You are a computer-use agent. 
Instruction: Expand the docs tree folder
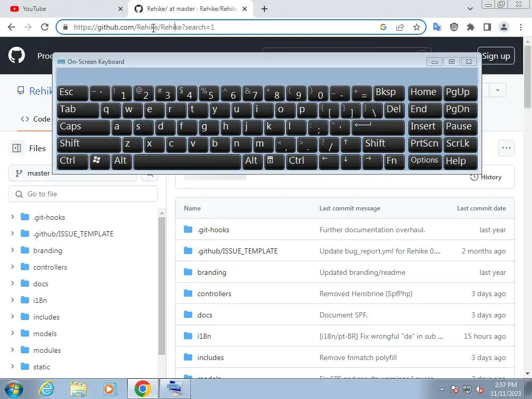click(12, 283)
